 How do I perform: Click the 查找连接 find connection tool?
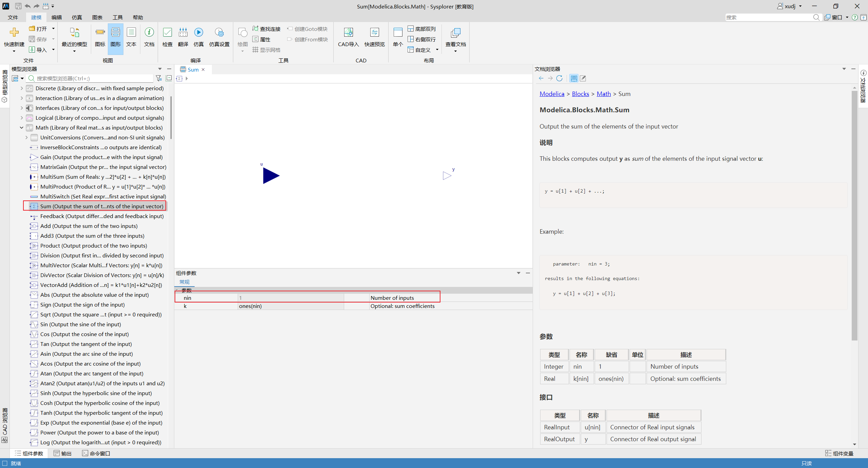267,29
